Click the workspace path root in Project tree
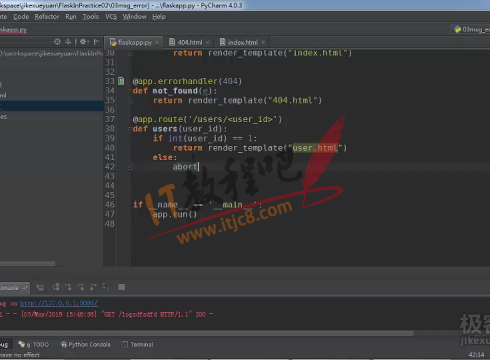The height and width of the screenshot is (360, 490). coord(52,53)
